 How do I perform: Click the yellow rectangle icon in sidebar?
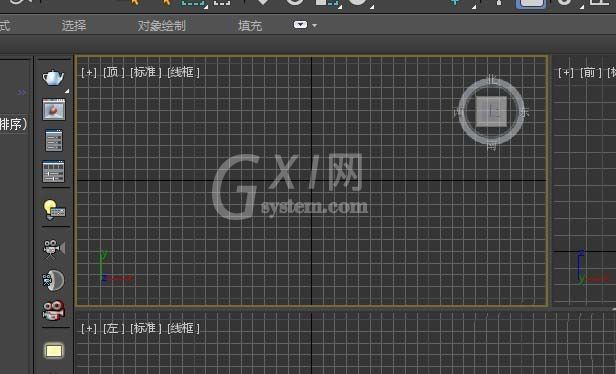point(54,351)
